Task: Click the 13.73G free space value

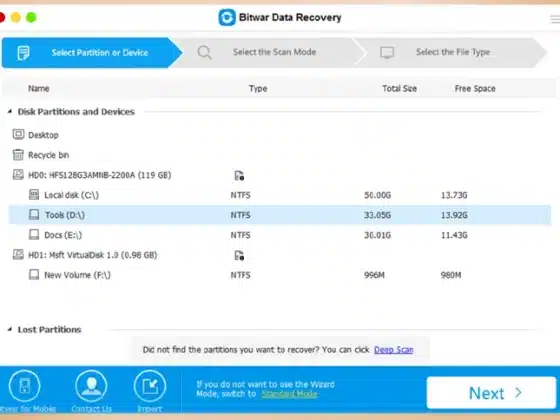Action: pos(454,195)
